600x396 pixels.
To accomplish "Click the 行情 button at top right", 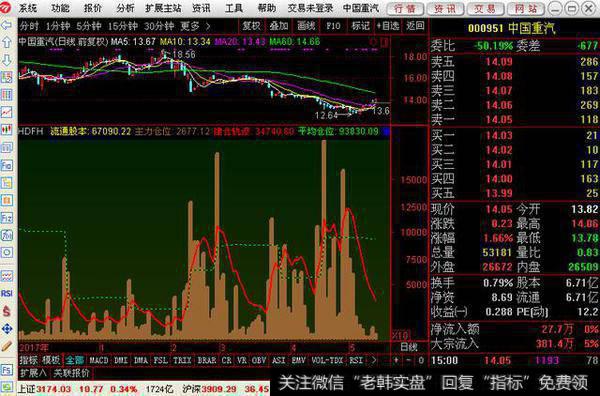I will click(x=405, y=8).
